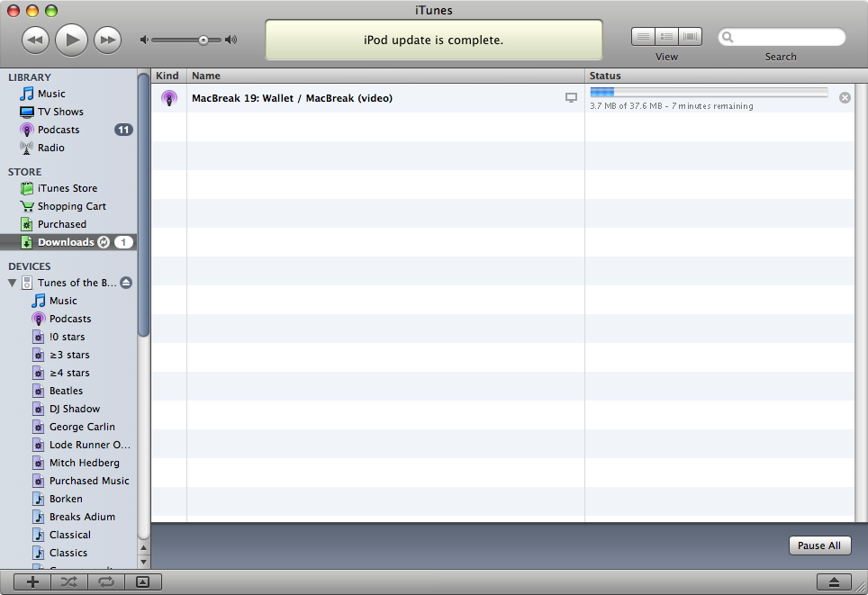Open the iTunes Store
Image resolution: width=868 pixels, height=595 pixels.
click(69, 188)
